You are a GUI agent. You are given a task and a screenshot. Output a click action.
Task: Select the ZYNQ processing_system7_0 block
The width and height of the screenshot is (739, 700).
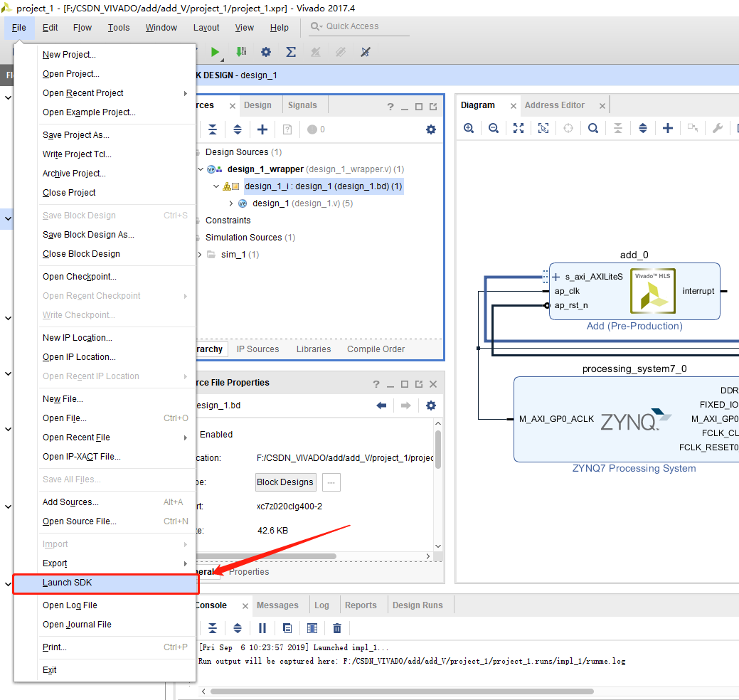(x=627, y=420)
